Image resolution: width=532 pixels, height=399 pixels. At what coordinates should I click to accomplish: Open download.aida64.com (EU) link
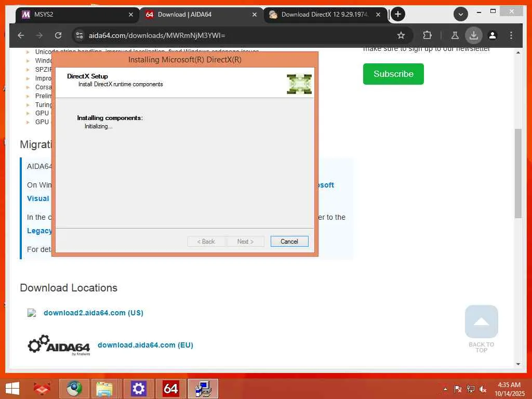point(145,345)
